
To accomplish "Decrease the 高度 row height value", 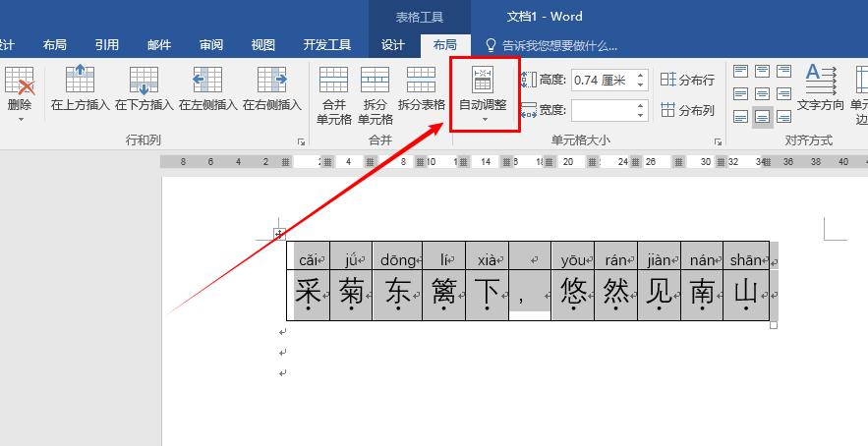I will pyautogui.click(x=641, y=84).
